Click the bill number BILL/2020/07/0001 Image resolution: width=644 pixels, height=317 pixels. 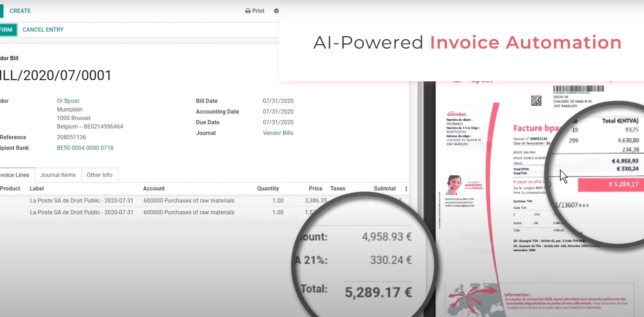tap(56, 76)
